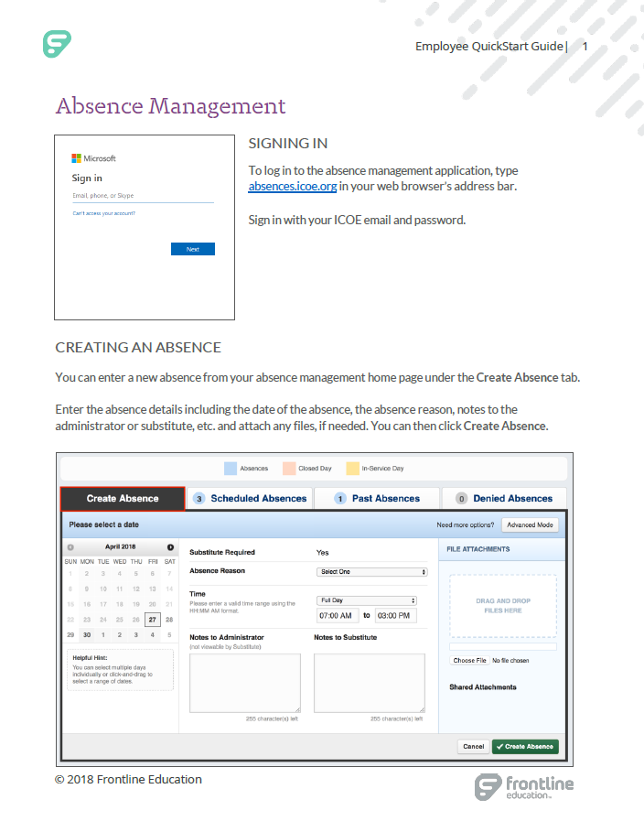Click 'Please select a date' heading

[x=104, y=524]
